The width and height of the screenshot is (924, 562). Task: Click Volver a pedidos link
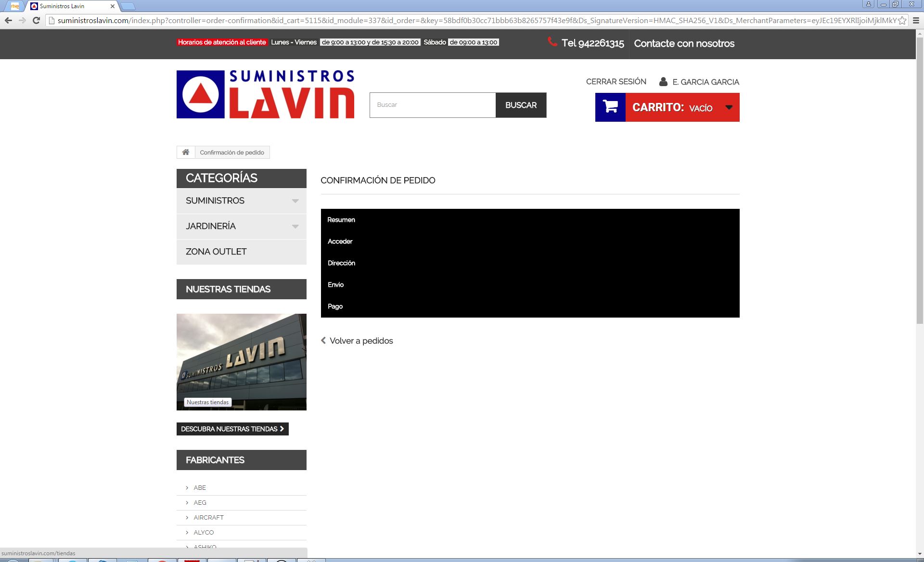pos(361,341)
